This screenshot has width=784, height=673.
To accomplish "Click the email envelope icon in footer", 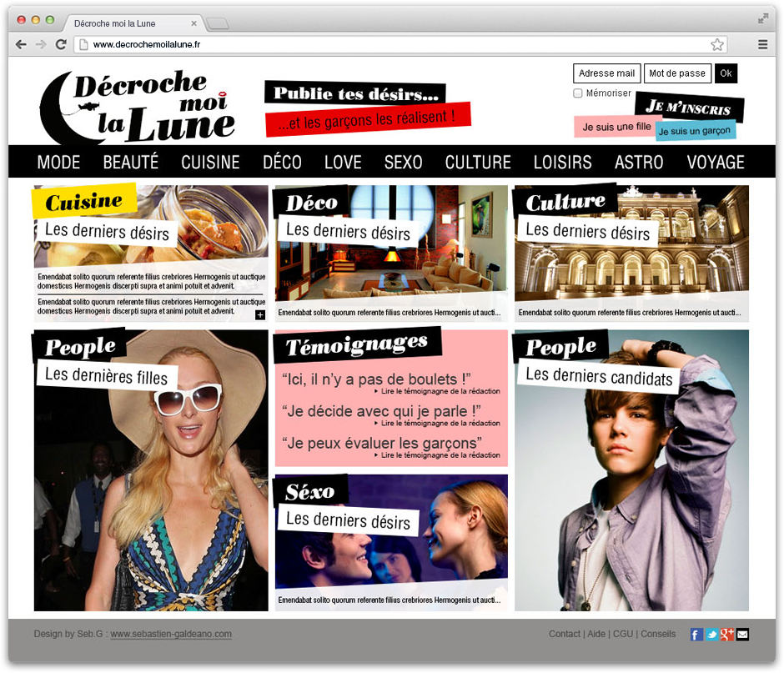I will click(x=742, y=635).
